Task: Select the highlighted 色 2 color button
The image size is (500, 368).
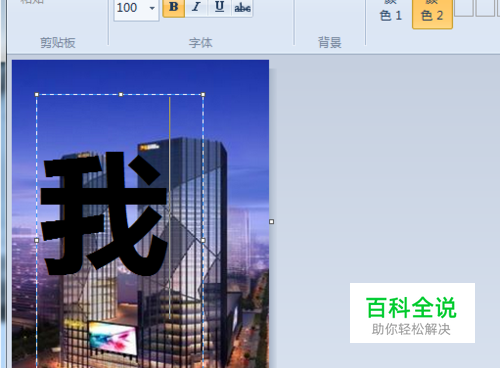Action: click(432, 13)
